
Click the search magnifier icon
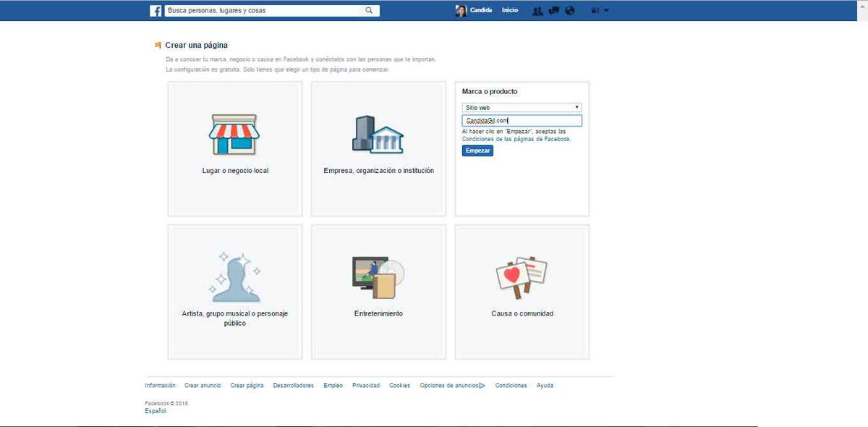[369, 11]
